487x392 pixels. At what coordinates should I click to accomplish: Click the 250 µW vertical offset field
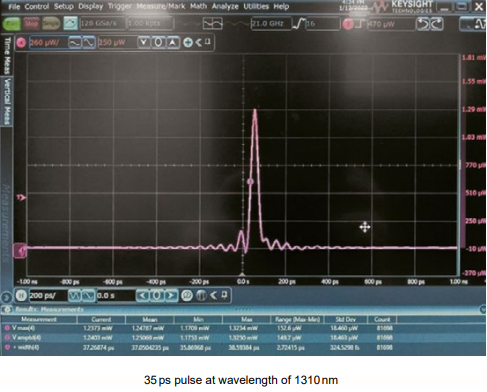117,43
